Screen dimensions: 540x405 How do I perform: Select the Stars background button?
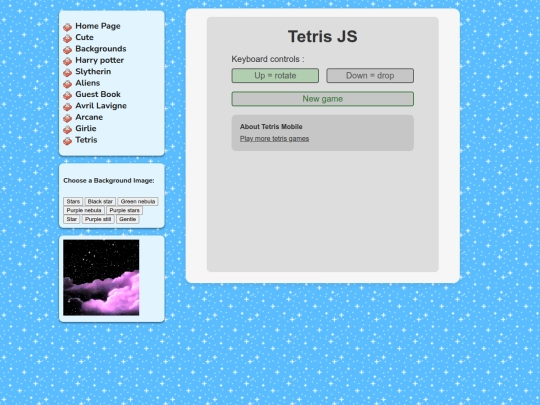point(73,201)
